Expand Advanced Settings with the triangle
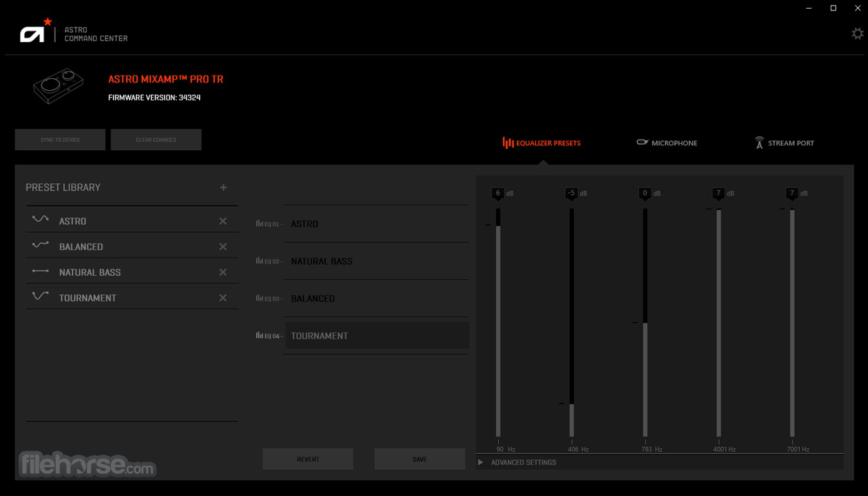Viewport: 868px width, 496px height. (480, 462)
